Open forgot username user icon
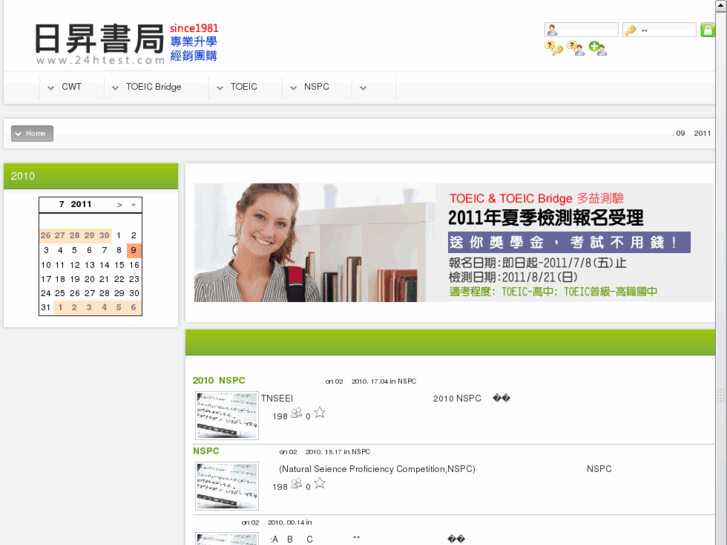Screen dimensions: 727x545 576,48
